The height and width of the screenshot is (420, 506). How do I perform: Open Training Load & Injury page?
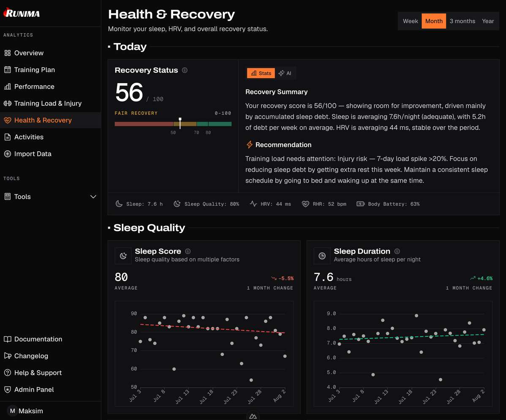(x=50, y=103)
